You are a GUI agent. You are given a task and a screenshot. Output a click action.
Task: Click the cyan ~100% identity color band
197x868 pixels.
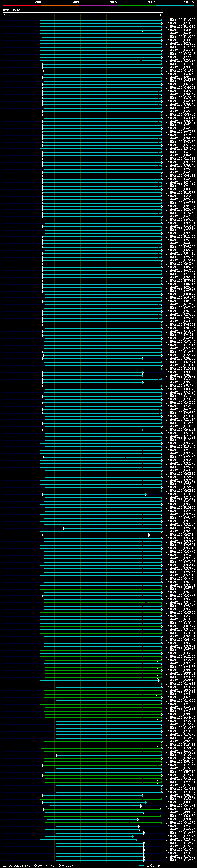tap(175, 6)
